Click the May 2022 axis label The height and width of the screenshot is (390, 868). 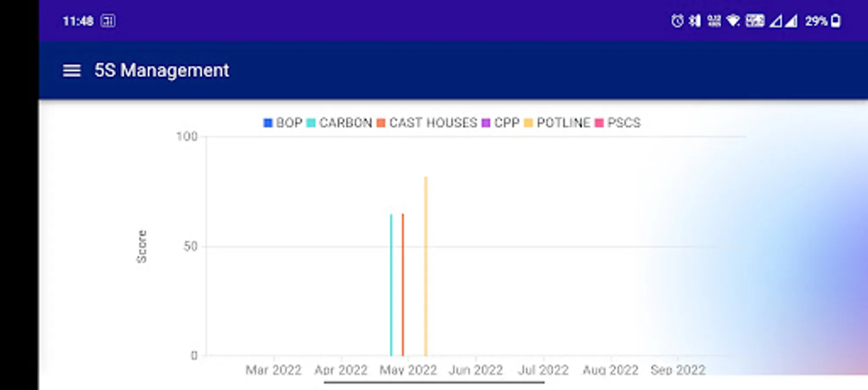(408, 370)
